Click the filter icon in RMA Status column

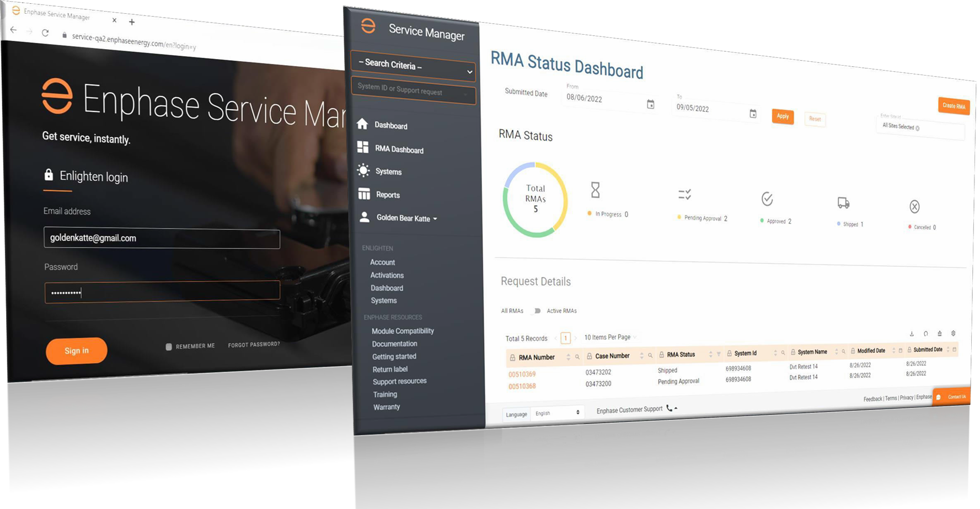coord(719,354)
